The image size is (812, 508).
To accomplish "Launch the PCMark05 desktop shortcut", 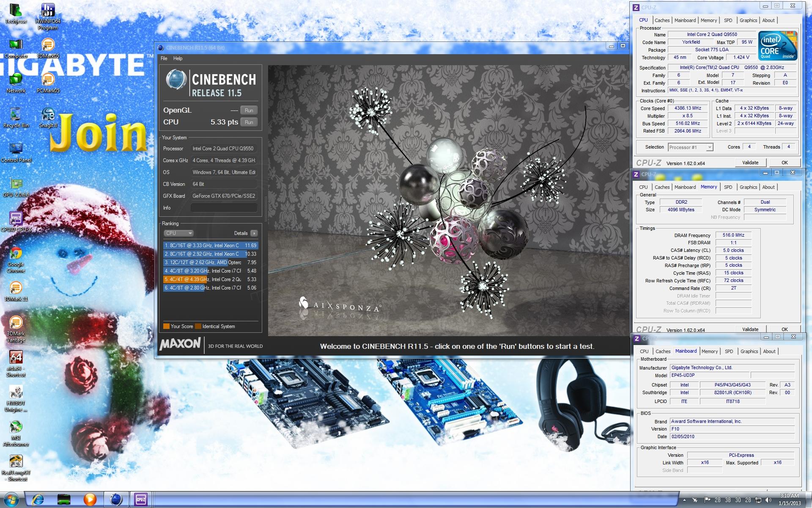I will click(x=48, y=83).
